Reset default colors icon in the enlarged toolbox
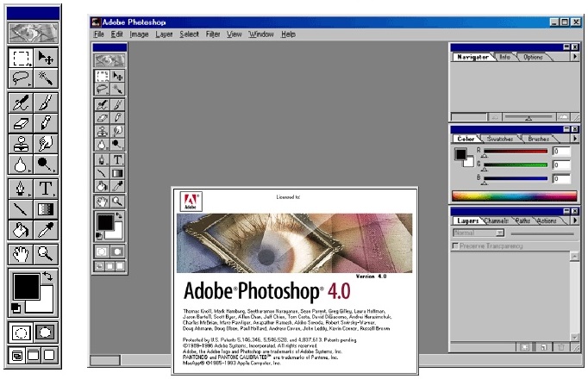588x379 pixels. pyautogui.click(x=16, y=308)
